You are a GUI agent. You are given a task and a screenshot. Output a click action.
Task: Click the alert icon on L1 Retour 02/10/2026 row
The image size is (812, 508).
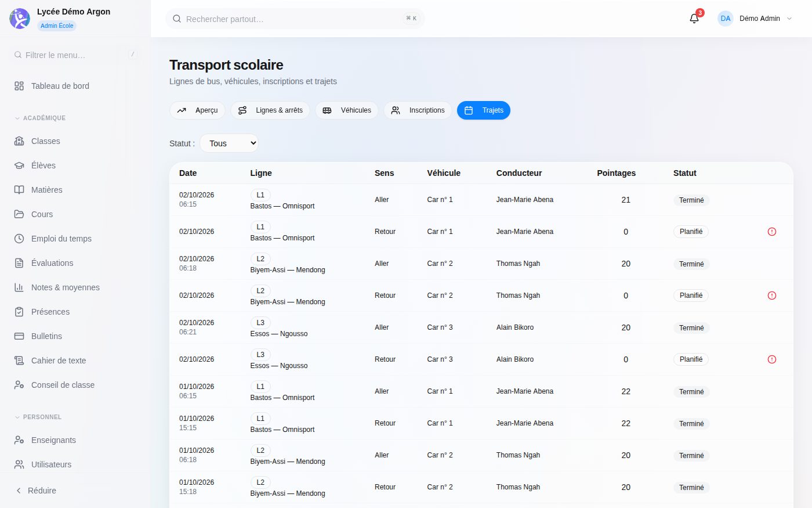click(x=772, y=232)
